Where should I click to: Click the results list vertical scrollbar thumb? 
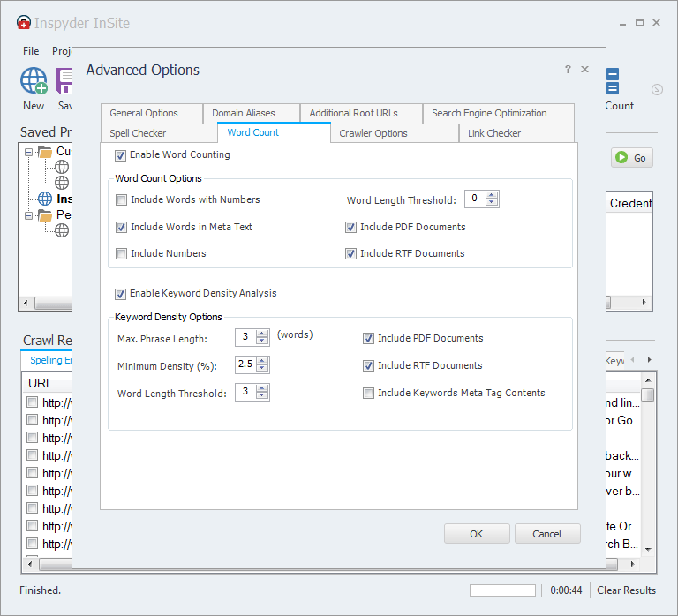point(648,394)
